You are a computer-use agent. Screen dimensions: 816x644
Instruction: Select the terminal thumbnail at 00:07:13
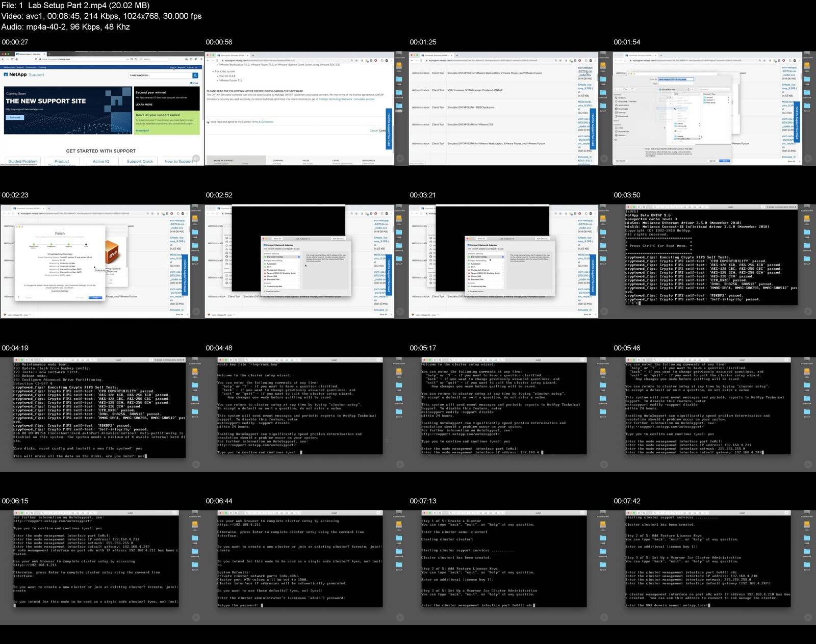pos(509,567)
